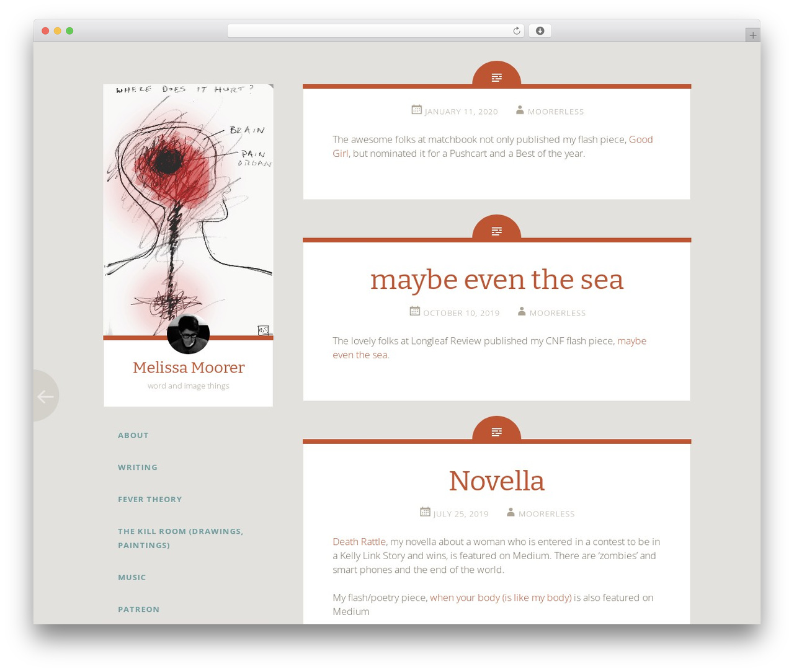The width and height of the screenshot is (794, 672).
Task: Open the Music menu item
Action: coord(132,578)
